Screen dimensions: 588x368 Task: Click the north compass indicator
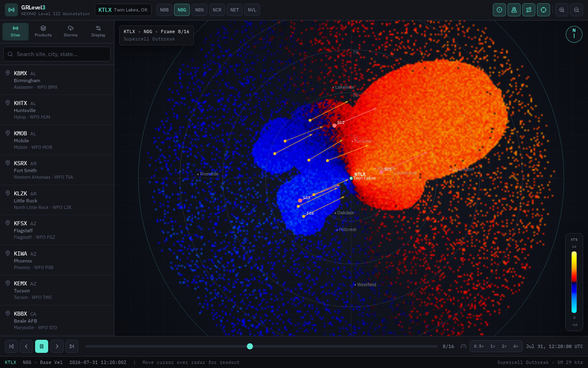click(574, 34)
